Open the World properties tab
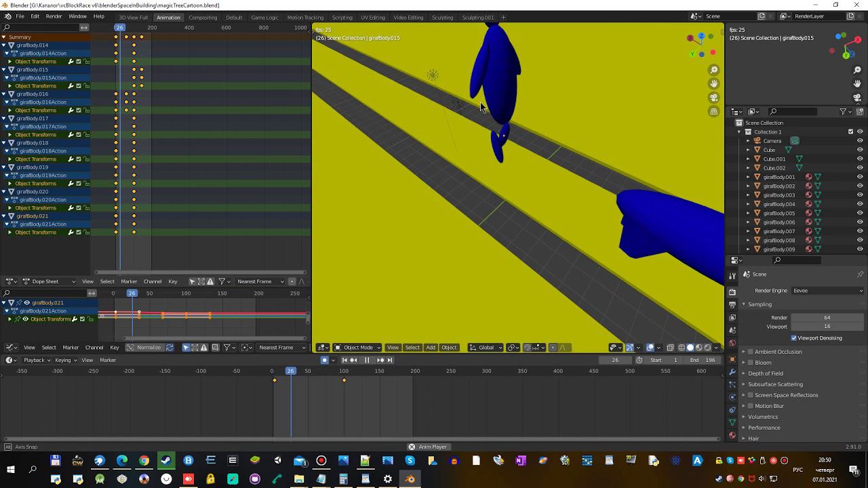The height and width of the screenshot is (488, 868). click(x=732, y=343)
